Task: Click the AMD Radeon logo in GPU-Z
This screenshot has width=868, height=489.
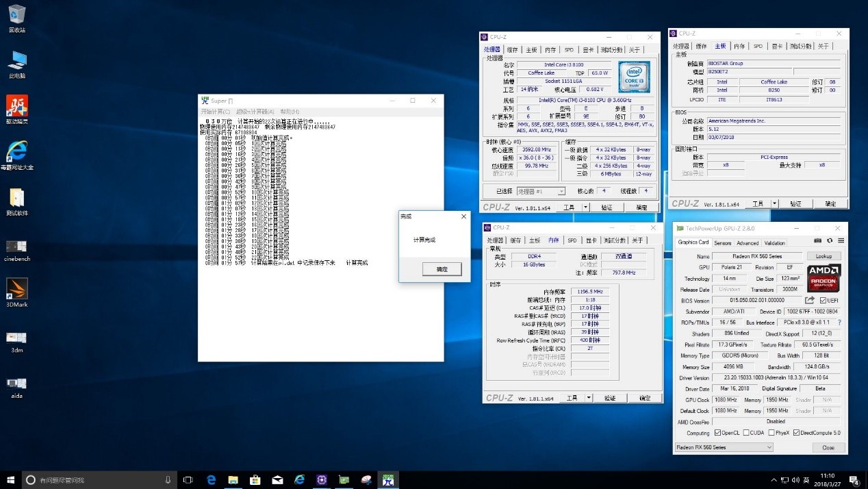Action: coord(824,278)
